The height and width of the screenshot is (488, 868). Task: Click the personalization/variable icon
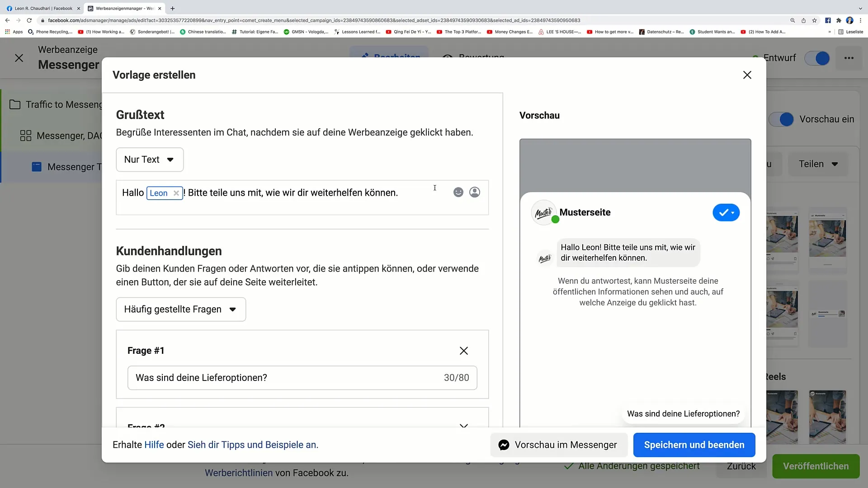475,192
